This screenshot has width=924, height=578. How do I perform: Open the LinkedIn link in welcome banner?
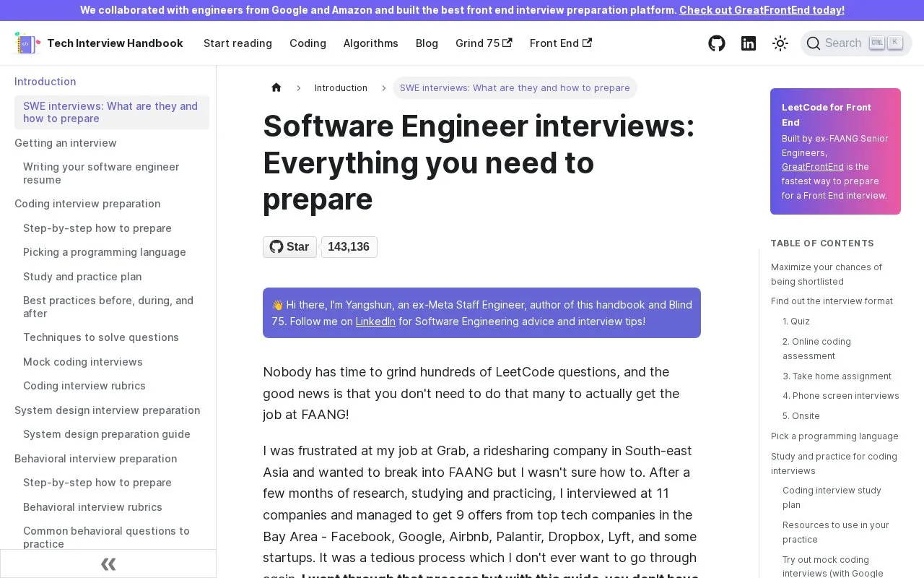(x=375, y=322)
